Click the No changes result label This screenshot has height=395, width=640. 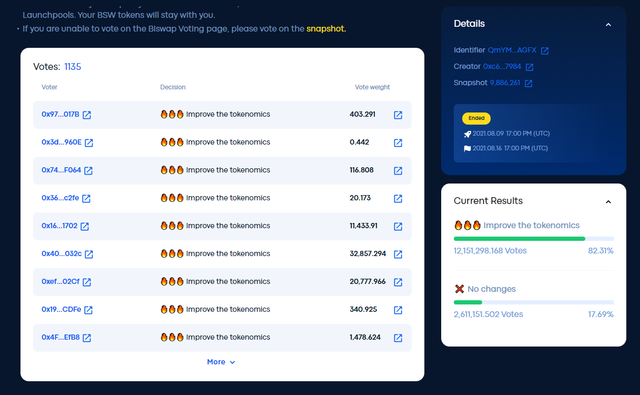click(x=491, y=289)
